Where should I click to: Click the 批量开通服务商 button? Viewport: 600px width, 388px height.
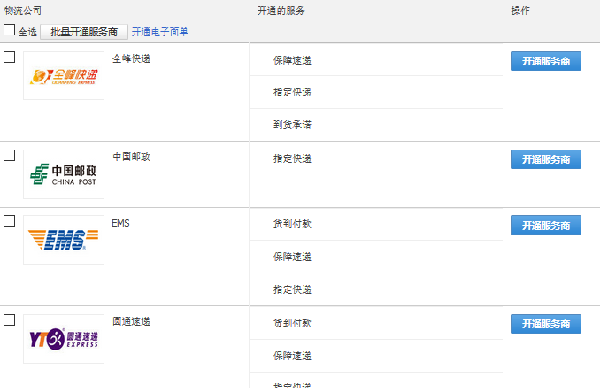point(84,32)
